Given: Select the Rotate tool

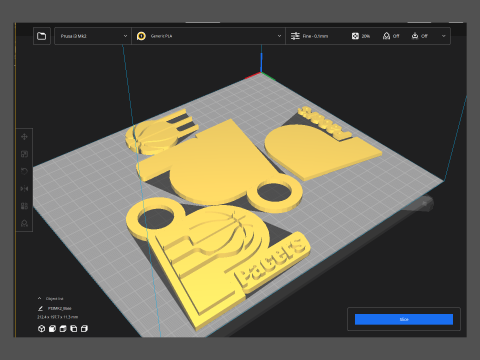Looking at the screenshot, I should tap(24, 171).
